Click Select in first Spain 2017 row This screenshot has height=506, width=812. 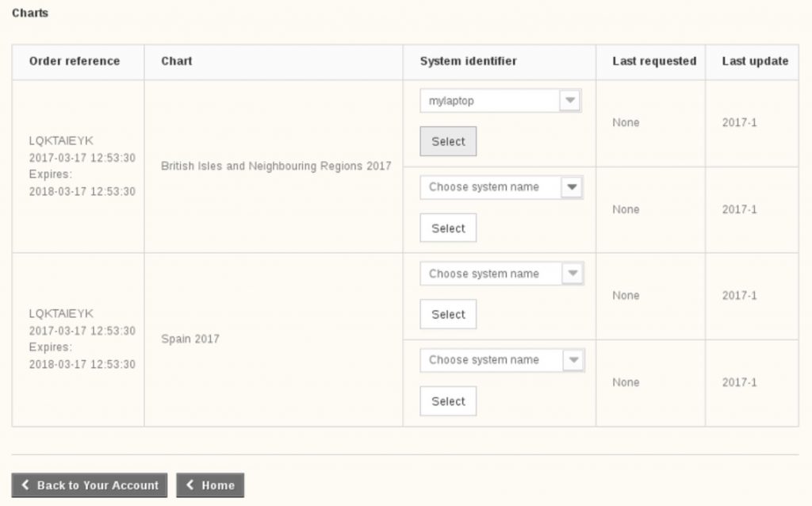pyautogui.click(x=448, y=314)
